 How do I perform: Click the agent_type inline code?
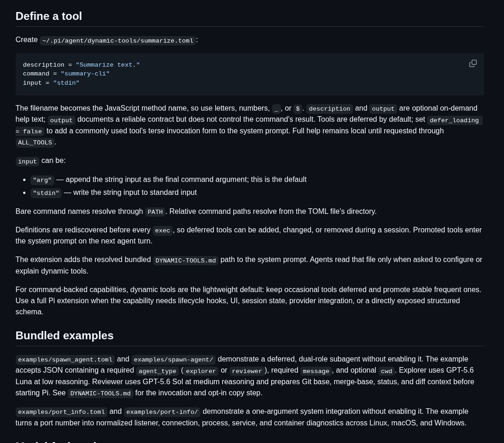coord(157,371)
